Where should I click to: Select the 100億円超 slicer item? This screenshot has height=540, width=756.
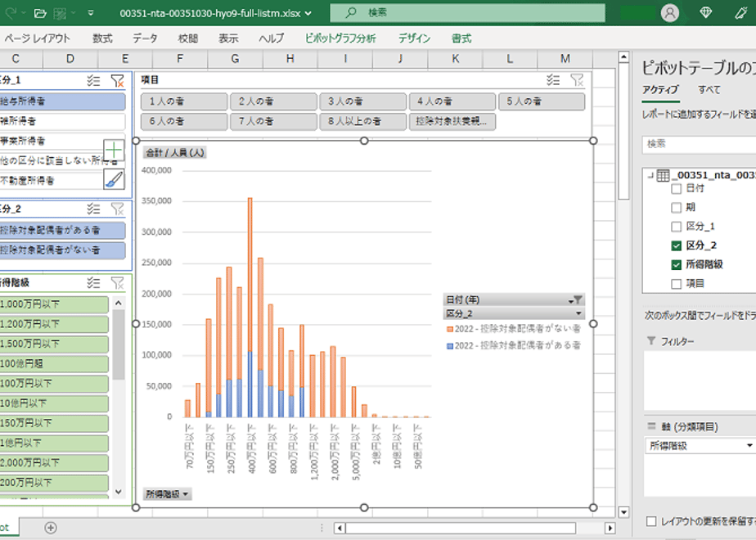pyautogui.click(x=53, y=363)
